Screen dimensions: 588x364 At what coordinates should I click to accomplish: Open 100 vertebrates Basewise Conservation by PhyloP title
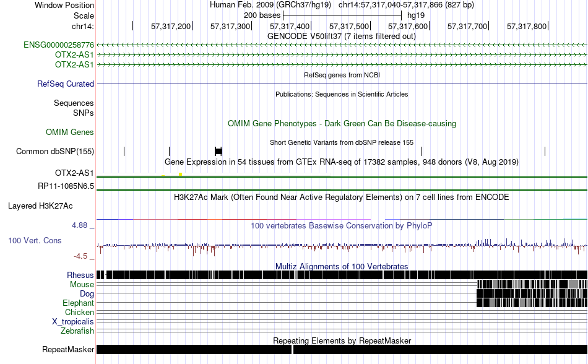(x=342, y=226)
